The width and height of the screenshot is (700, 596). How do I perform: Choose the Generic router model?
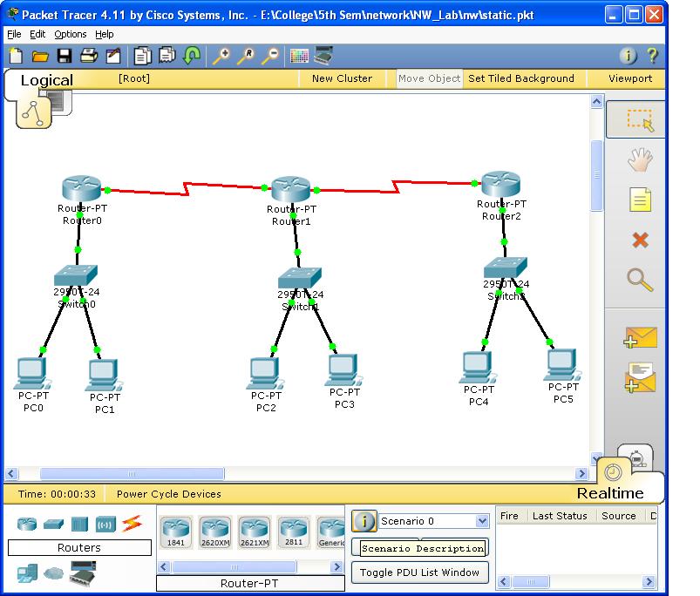[x=330, y=532]
